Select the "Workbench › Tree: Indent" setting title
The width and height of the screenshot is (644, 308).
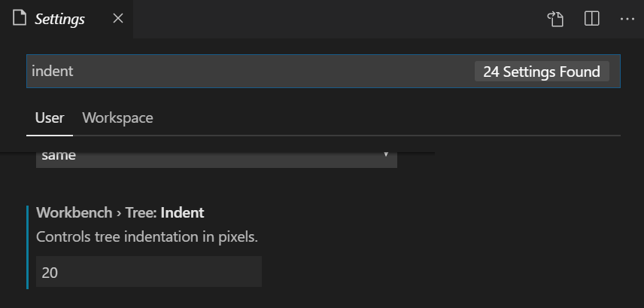coord(120,212)
